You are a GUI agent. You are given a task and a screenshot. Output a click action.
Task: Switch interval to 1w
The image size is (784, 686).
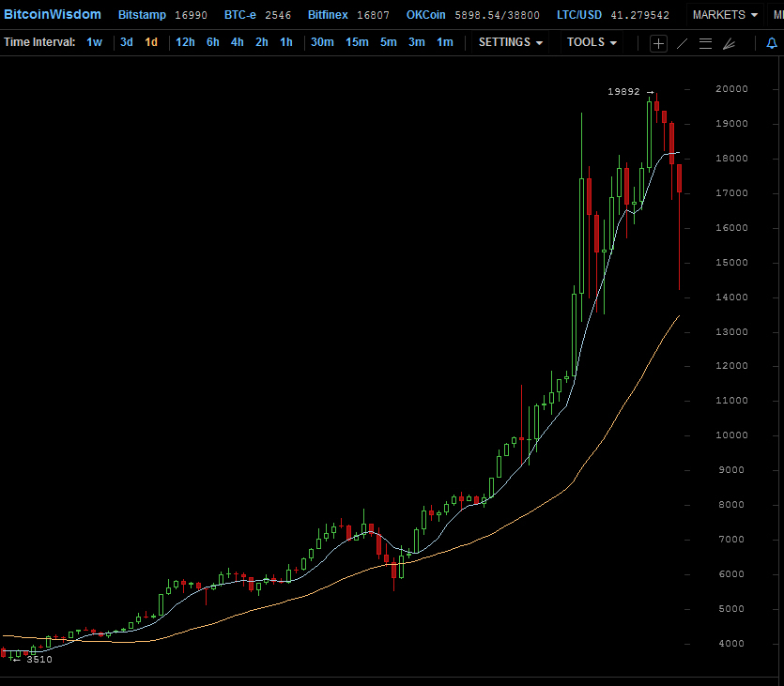(94, 42)
